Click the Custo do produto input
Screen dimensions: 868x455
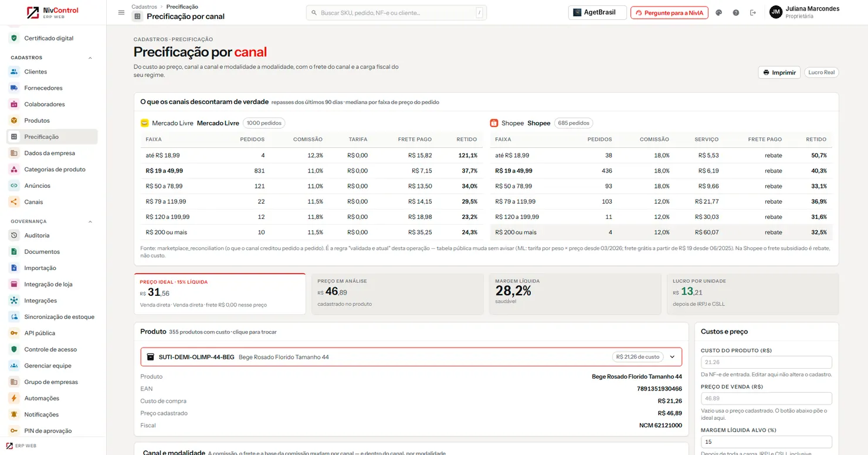pyautogui.click(x=767, y=362)
